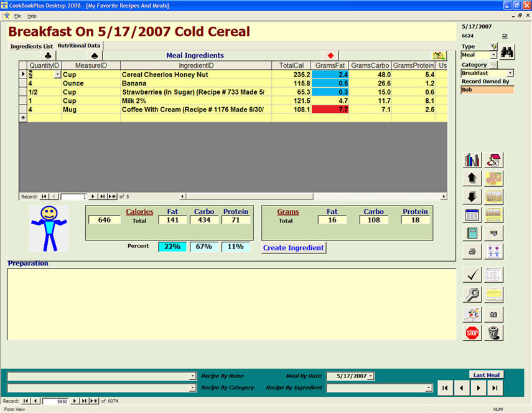Click the spiral notebook icon
The height and width of the screenshot is (413, 532).
(x=472, y=233)
